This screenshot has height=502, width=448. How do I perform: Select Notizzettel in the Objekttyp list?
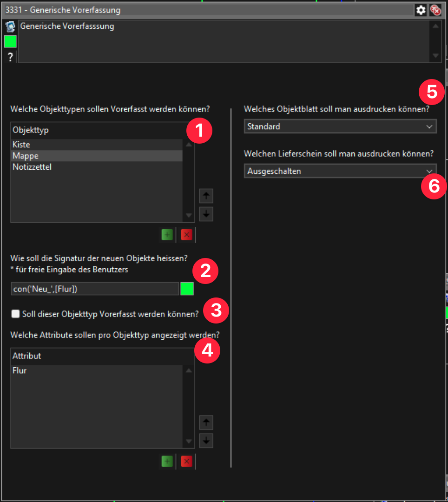32,167
